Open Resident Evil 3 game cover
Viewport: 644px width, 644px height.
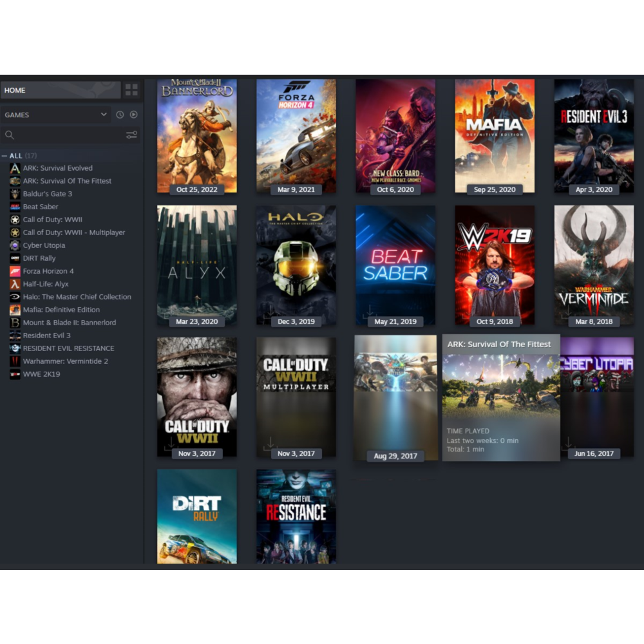tap(594, 135)
